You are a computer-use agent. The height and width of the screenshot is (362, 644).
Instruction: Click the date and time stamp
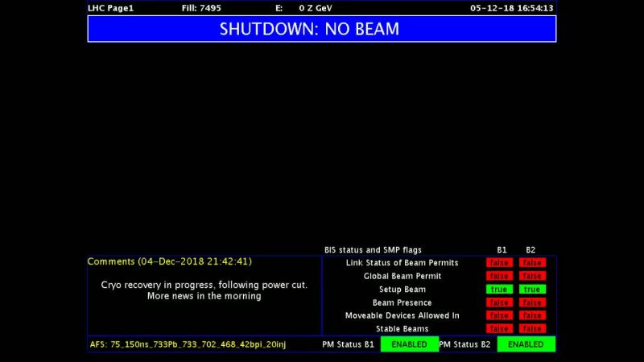point(511,8)
